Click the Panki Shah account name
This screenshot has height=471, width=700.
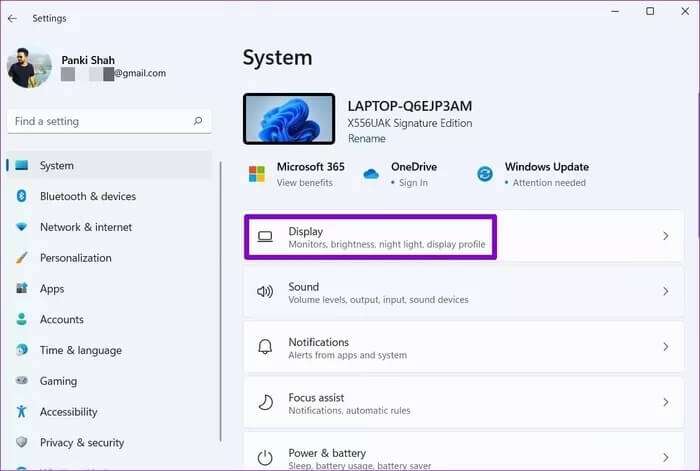[88, 60]
